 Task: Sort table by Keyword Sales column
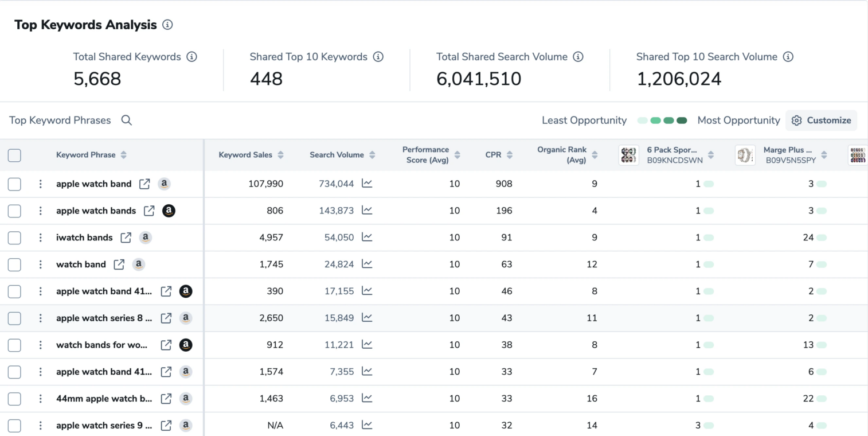coord(280,155)
